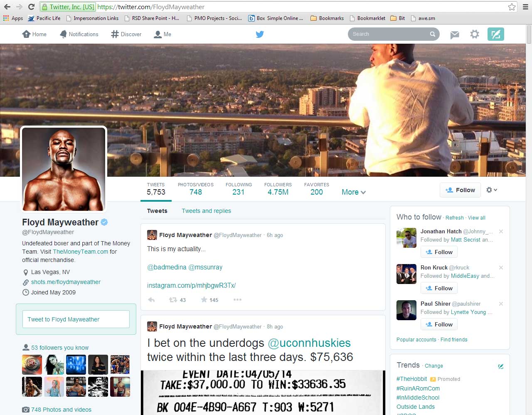The image size is (532, 415).
Task: Follow Floyd Mayweather with main Follow button
Action: (x=460, y=190)
